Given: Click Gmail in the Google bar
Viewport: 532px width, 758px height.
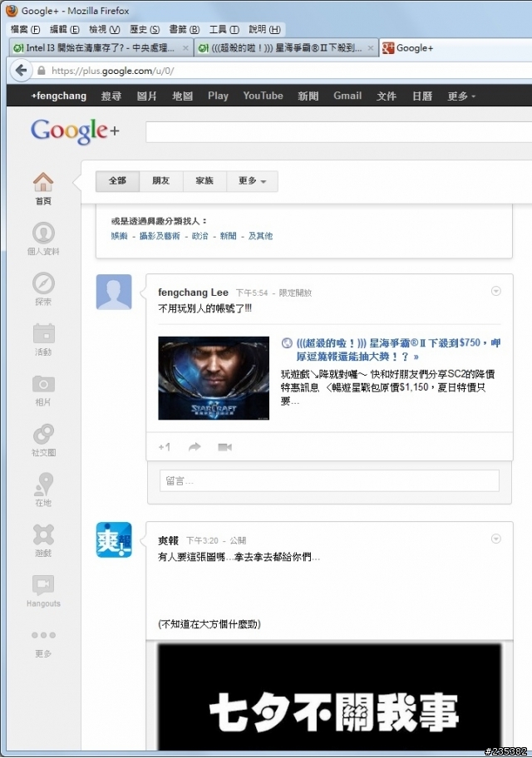Looking at the screenshot, I should pos(347,96).
